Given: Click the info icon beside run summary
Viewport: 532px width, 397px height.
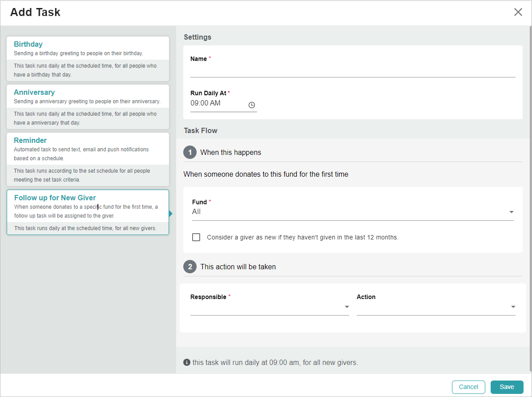Looking at the screenshot, I should (x=187, y=362).
